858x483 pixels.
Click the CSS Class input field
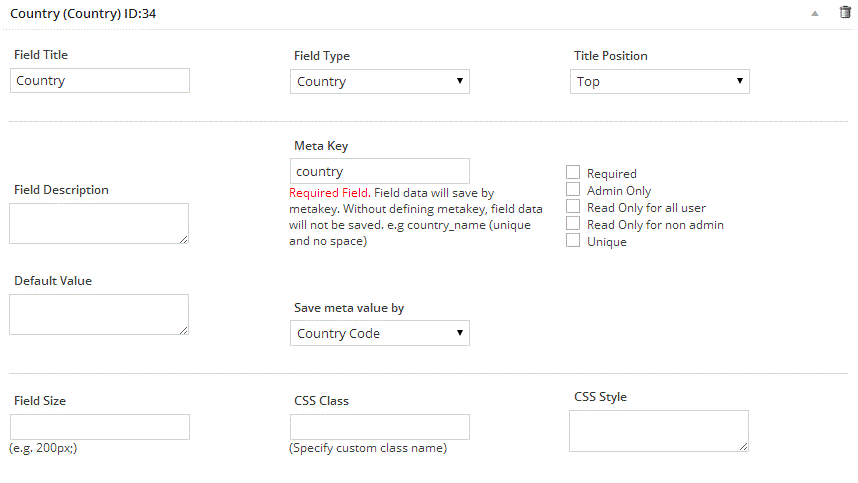pyautogui.click(x=380, y=427)
